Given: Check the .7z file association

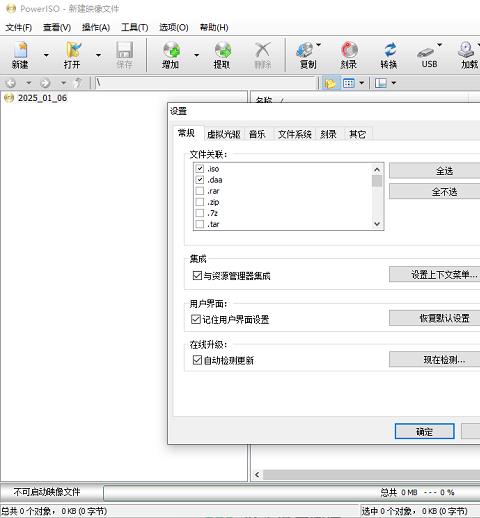Looking at the screenshot, I should pos(200,213).
